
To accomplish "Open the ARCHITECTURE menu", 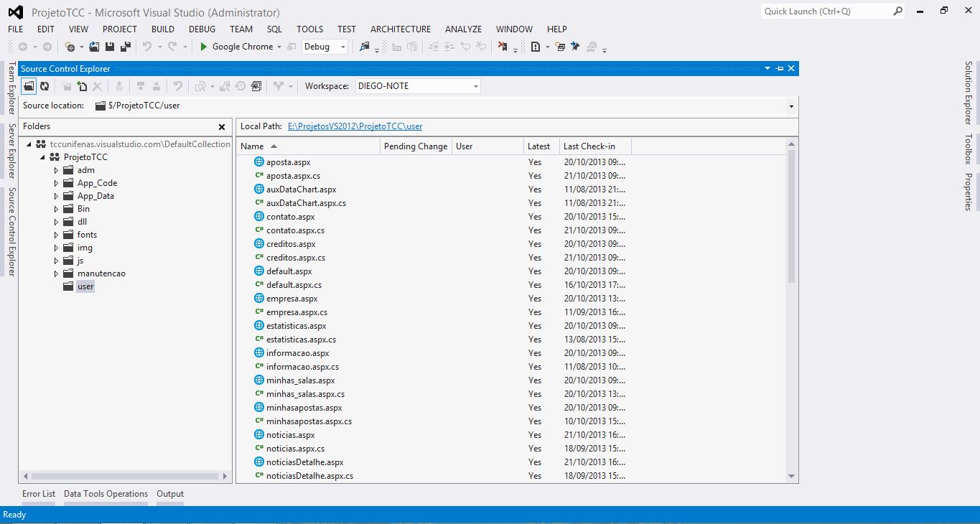I will coord(401,29).
